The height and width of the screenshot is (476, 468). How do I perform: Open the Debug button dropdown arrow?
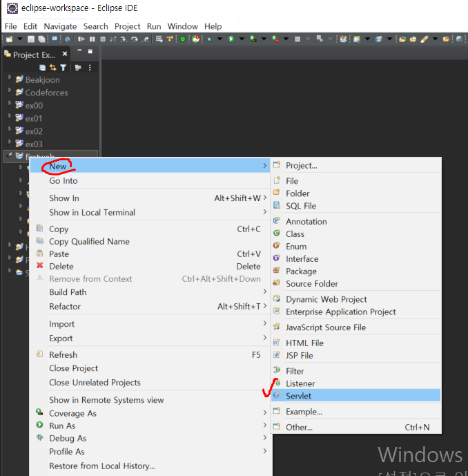[220, 39]
